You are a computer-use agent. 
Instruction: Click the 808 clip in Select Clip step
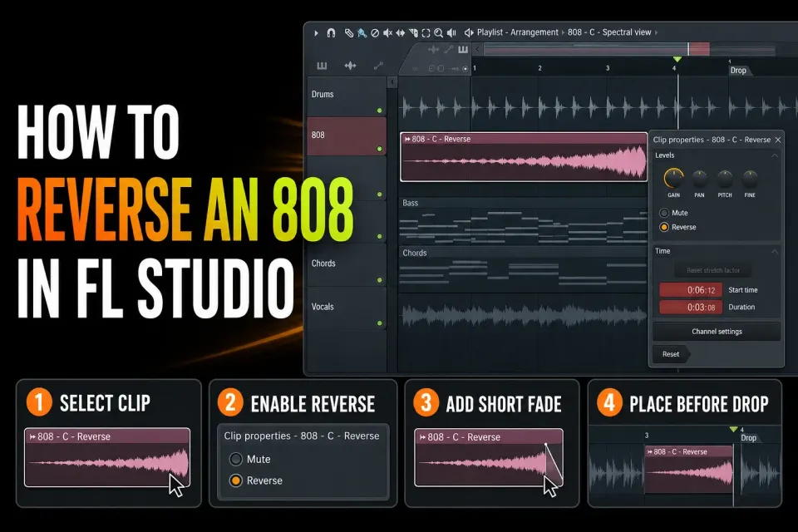click(107, 457)
